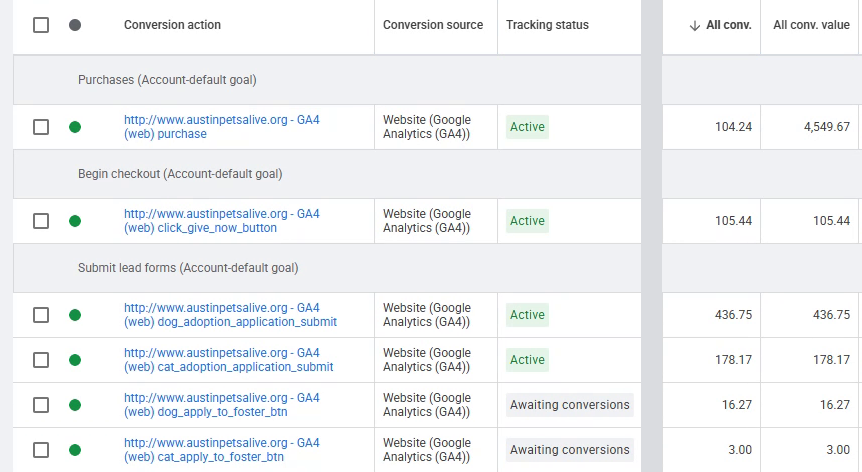
Task: Click the sort arrow beside All conv.
Action: [x=695, y=25]
